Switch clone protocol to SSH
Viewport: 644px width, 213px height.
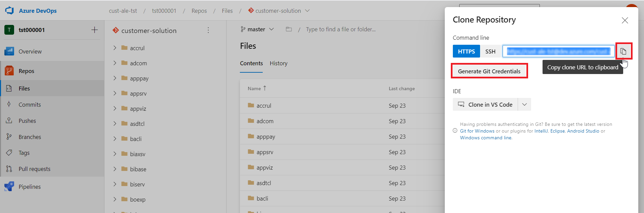point(490,51)
